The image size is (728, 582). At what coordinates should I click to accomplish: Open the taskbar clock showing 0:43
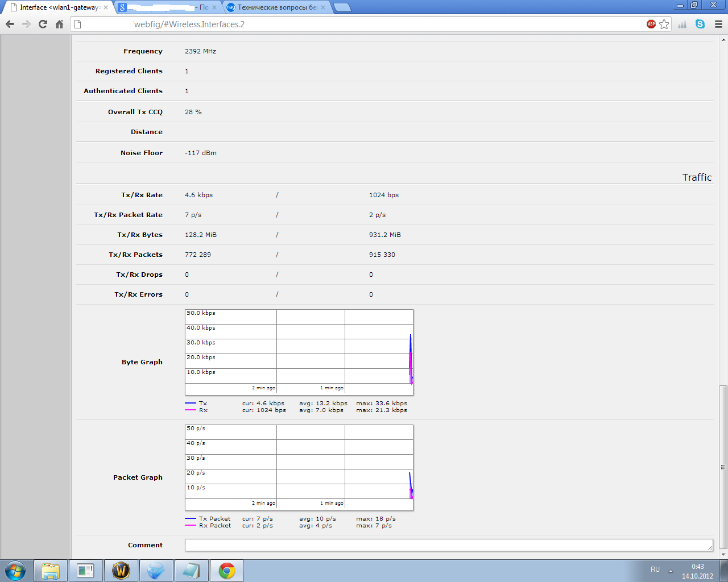point(697,571)
